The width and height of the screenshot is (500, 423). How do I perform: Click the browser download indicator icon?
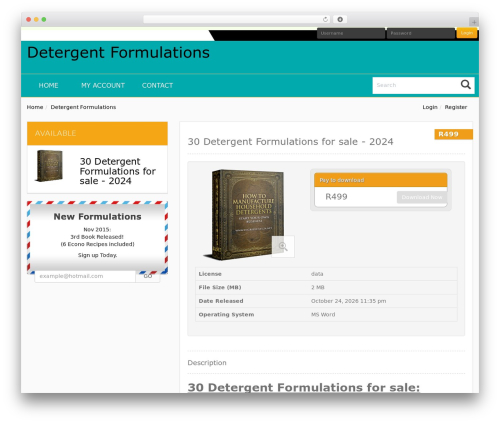[x=340, y=20]
